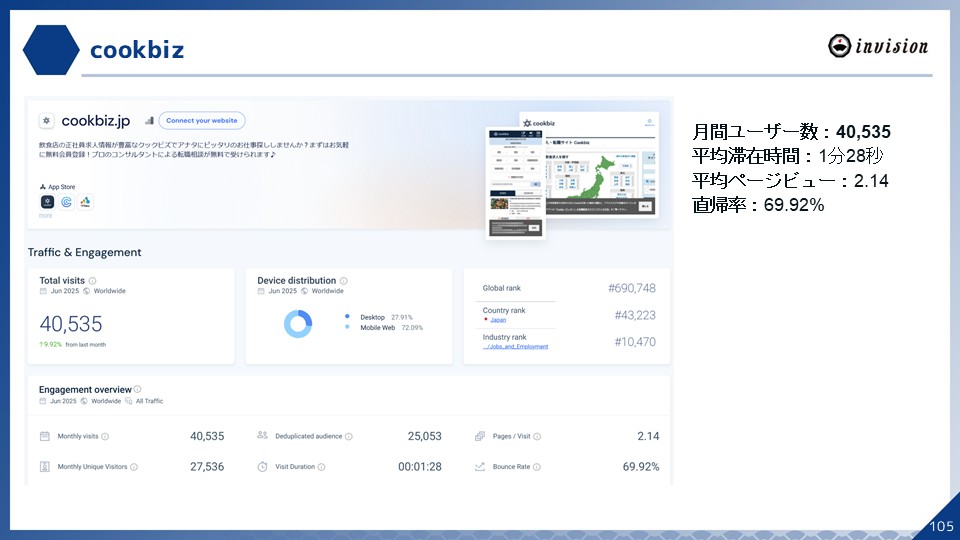This screenshot has height=540, width=960.
Task: Click the more link under app icons
Action: tap(45, 216)
